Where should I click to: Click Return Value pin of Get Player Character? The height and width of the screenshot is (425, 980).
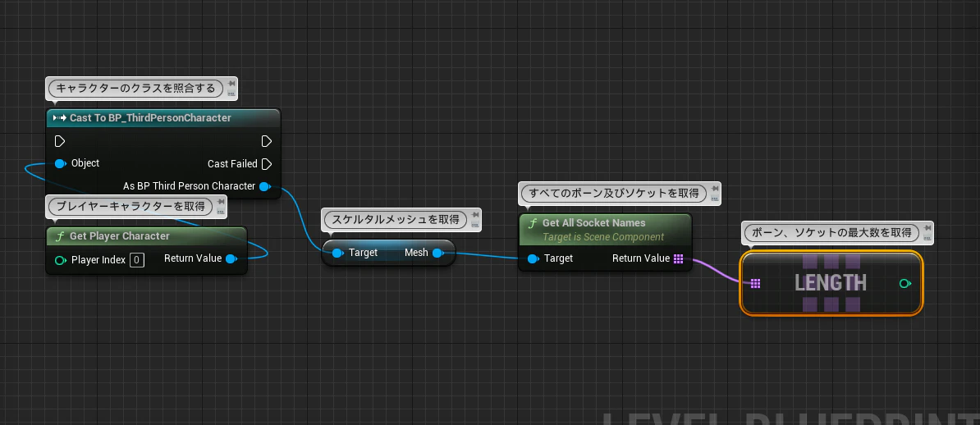click(x=231, y=258)
